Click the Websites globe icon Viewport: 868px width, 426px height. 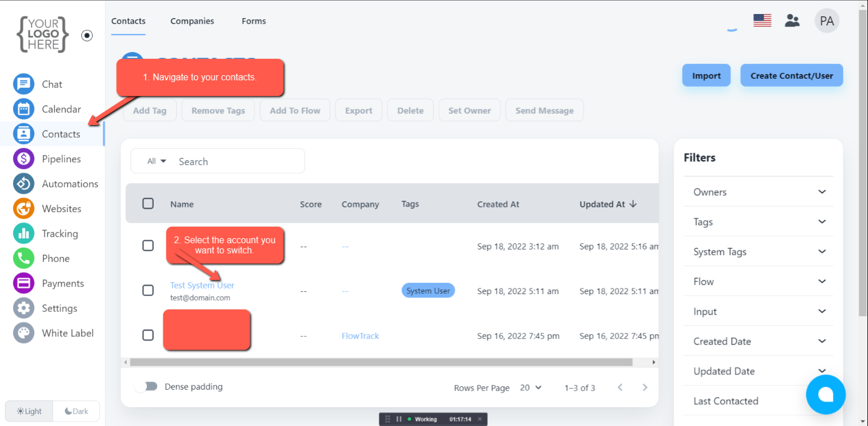coord(23,209)
